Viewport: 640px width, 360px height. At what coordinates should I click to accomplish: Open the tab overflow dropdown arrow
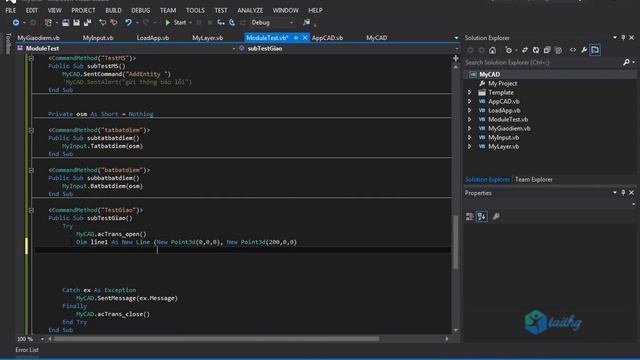456,38
